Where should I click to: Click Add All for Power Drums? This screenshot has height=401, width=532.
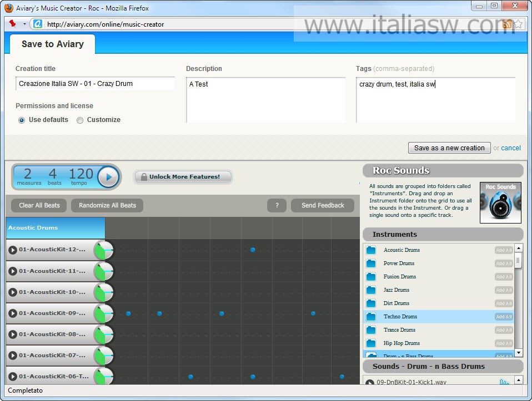504,263
